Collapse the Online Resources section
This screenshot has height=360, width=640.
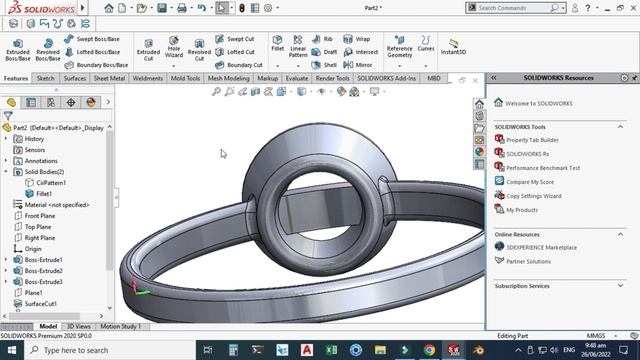click(620, 234)
